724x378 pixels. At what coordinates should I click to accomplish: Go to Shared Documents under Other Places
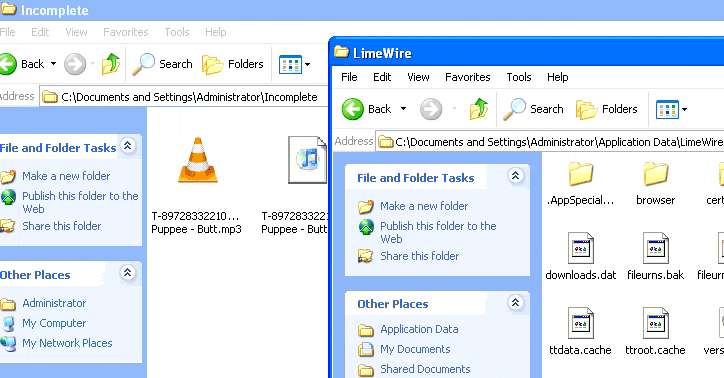[425, 369]
